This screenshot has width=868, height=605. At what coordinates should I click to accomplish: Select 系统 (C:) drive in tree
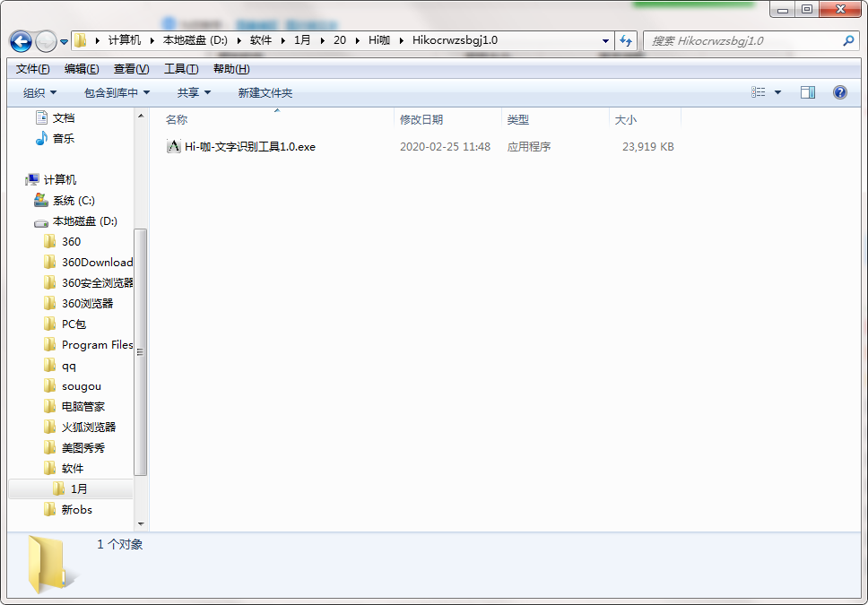point(74,201)
